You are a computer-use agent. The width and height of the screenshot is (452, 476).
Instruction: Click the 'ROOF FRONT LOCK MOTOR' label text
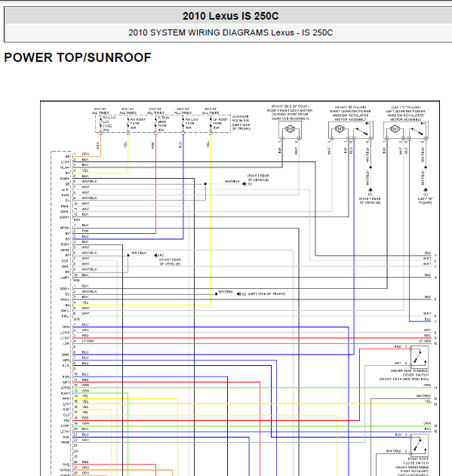click(x=290, y=110)
